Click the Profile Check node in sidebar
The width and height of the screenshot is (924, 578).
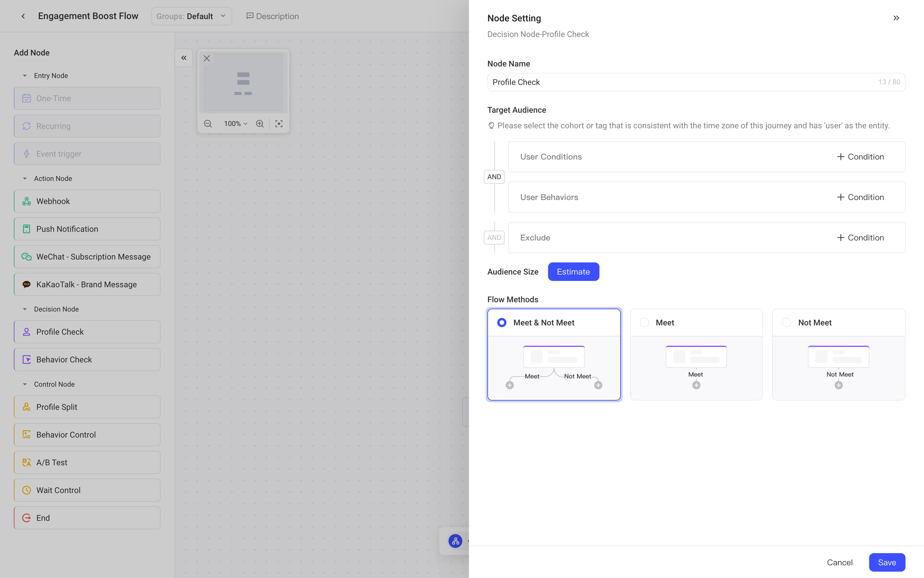(87, 332)
